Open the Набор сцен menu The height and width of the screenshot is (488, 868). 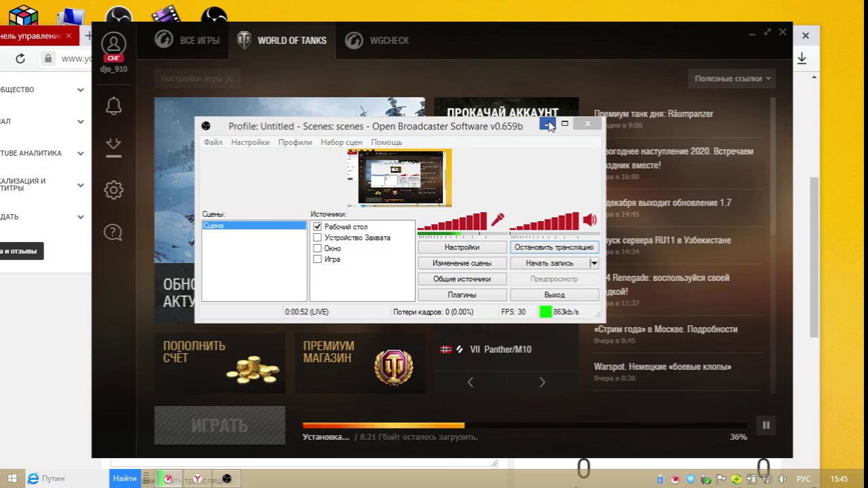point(341,142)
